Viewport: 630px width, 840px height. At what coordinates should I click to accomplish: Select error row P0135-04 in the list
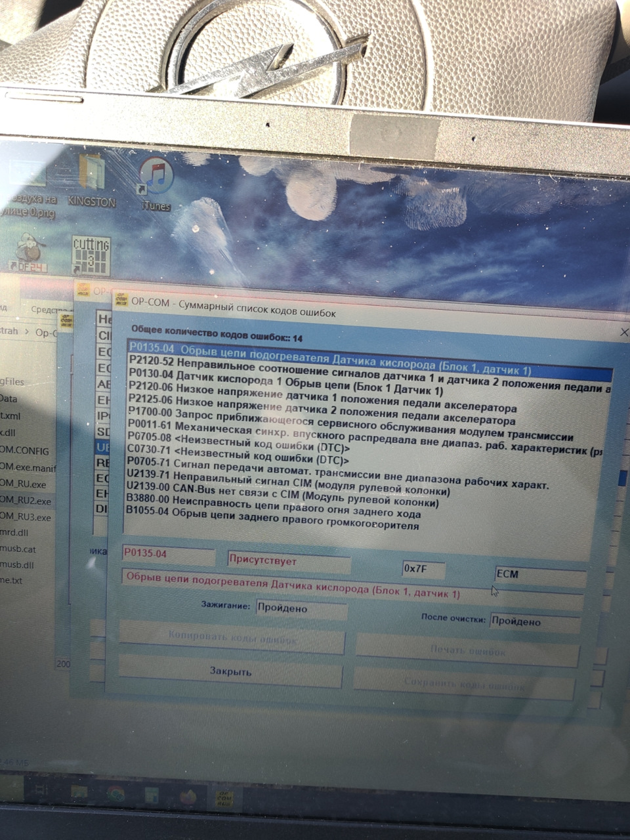tap(369, 360)
